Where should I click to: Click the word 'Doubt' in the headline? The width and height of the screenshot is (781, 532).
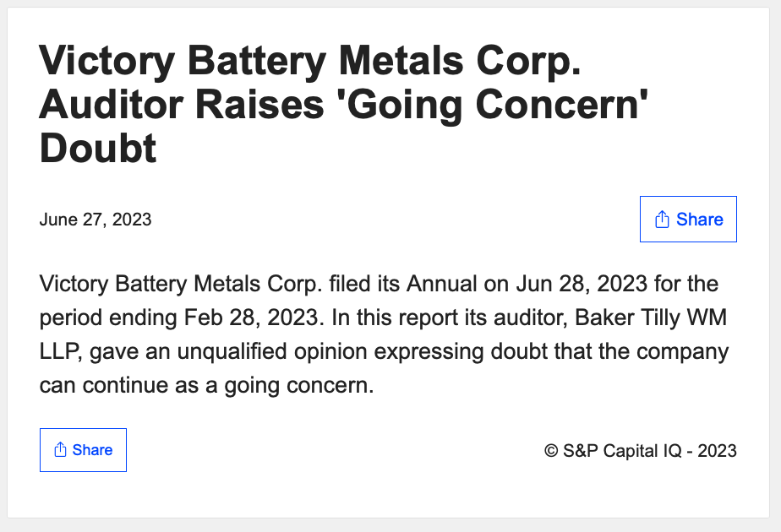click(x=98, y=149)
